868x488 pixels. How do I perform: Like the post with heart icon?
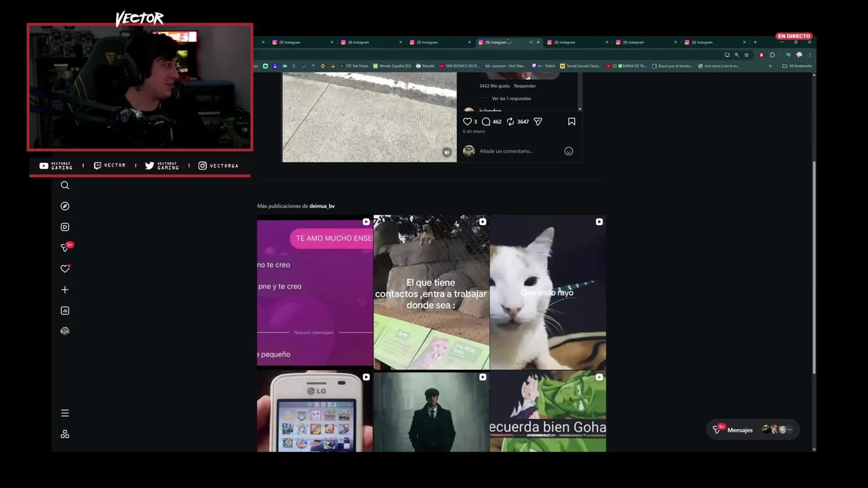[467, 121]
